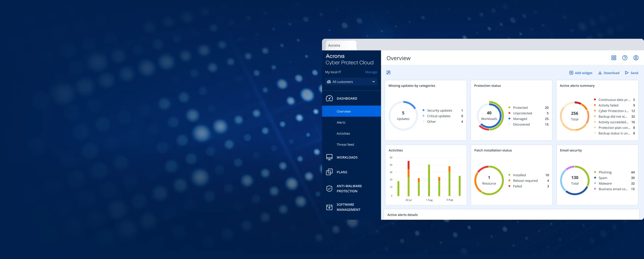The height and width of the screenshot is (259, 644).
Task: Open the Alerts menu item
Action: click(x=341, y=122)
